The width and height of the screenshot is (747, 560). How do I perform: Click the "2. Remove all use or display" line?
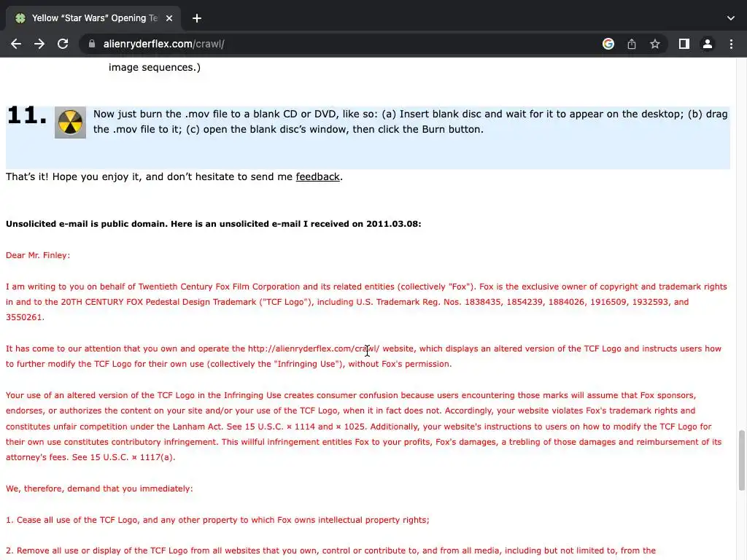[330, 551]
